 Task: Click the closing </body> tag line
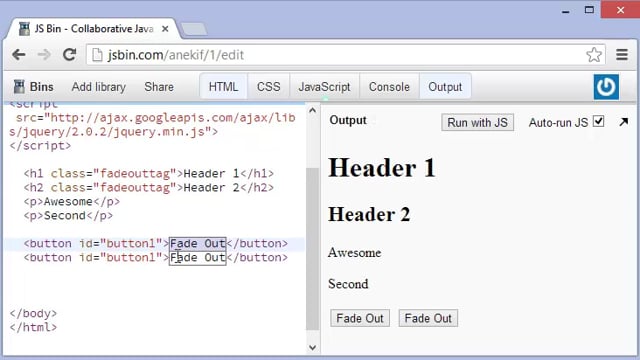pyautogui.click(x=33, y=313)
